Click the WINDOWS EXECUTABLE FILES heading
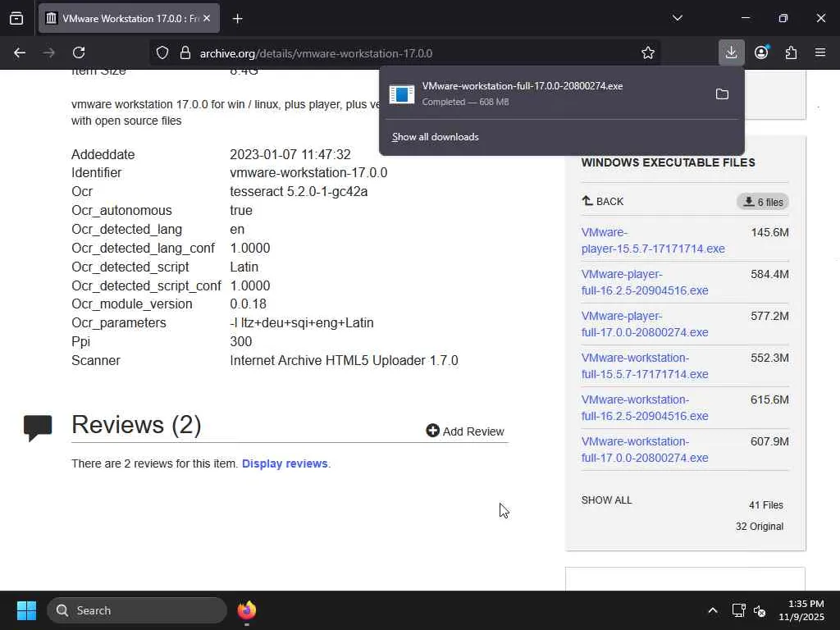The image size is (840, 630). coord(668,163)
